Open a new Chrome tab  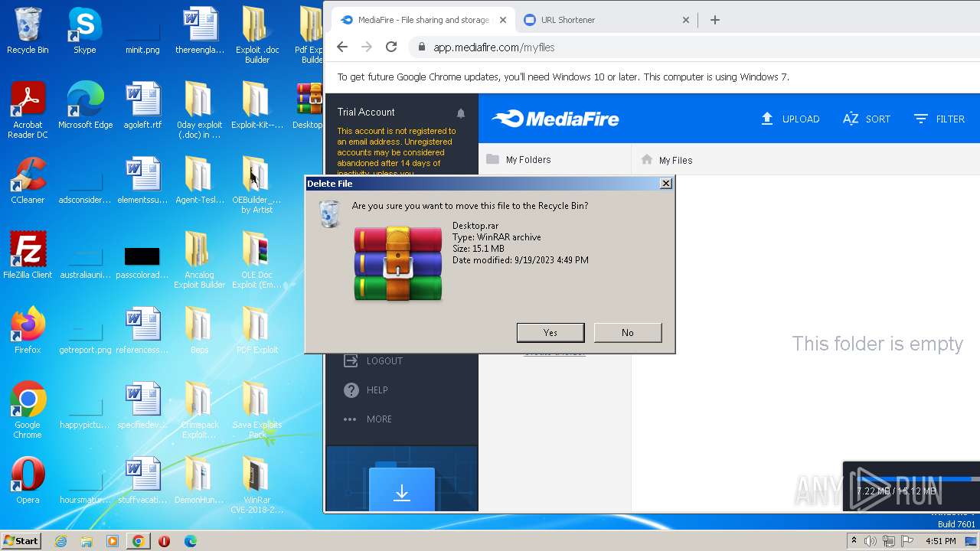715,20
